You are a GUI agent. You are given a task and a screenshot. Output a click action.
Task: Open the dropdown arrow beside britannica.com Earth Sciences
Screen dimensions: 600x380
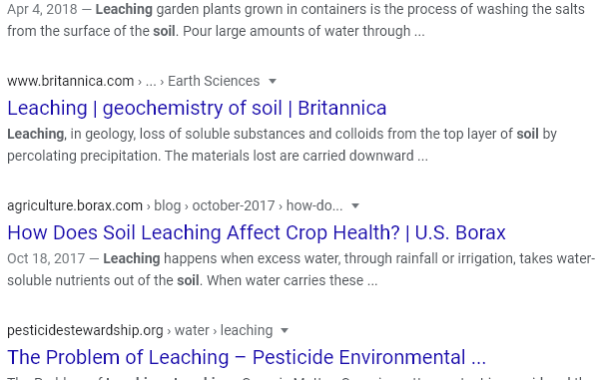point(272,82)
